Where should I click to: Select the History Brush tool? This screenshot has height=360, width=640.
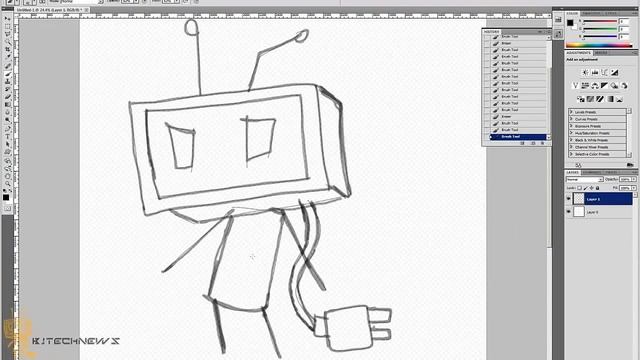pos(7,89)
